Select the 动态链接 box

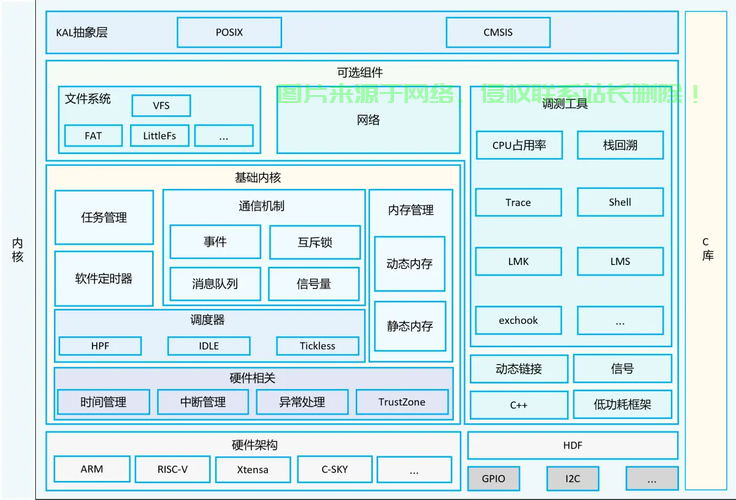[x=519, y=369]
